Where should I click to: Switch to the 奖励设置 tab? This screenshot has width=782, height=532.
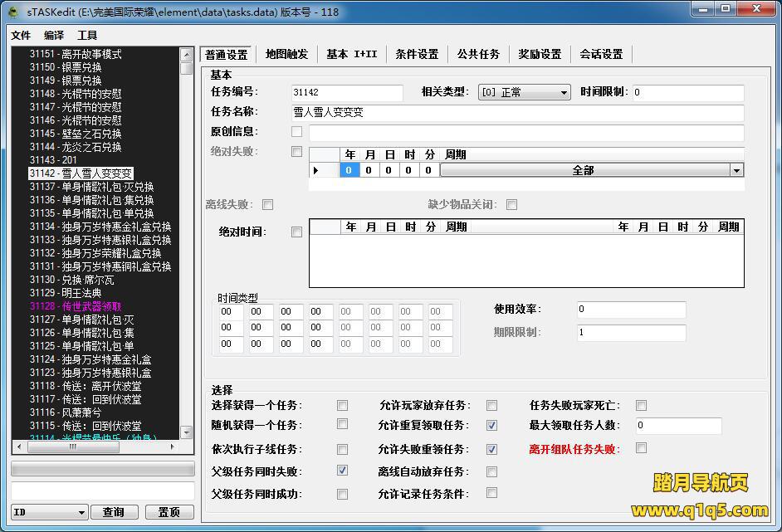click(x=540, y=54)
